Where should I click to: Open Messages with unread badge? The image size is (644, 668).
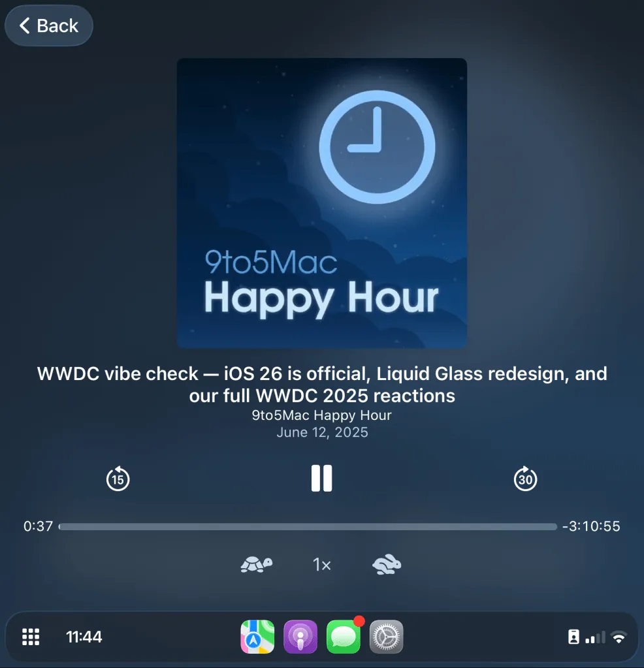click(x=344, y=637)
